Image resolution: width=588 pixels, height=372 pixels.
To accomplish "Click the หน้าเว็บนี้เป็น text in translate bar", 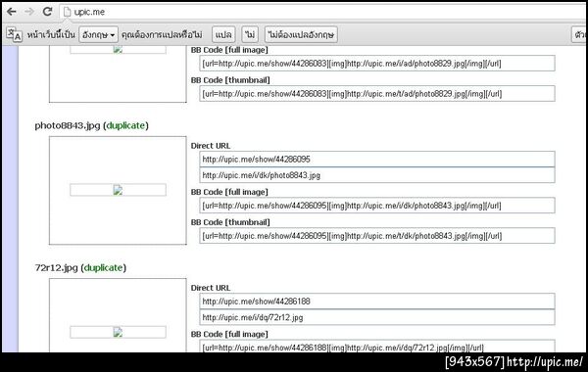I will (51, 35).
